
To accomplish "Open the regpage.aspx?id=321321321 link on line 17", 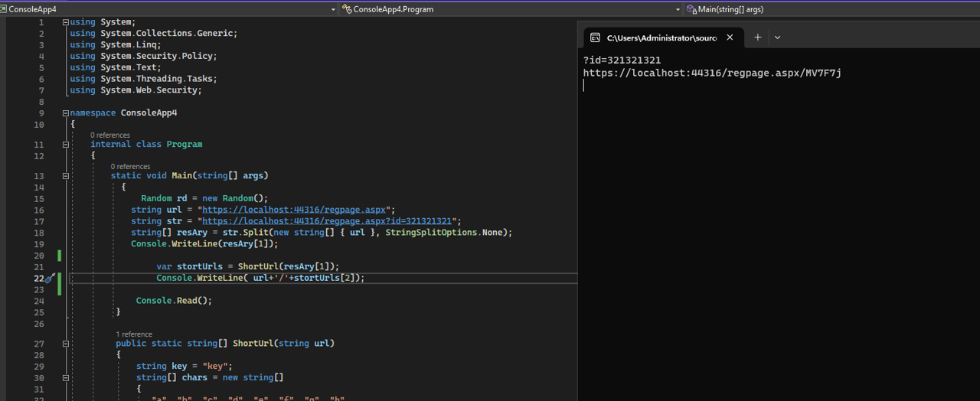I will 328,221.
